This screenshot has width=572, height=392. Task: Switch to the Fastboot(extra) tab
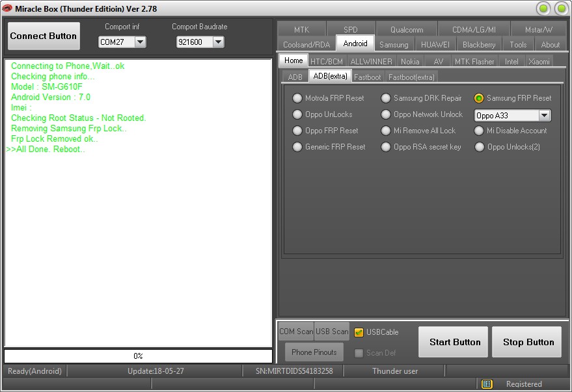click(x=411, y=77)
